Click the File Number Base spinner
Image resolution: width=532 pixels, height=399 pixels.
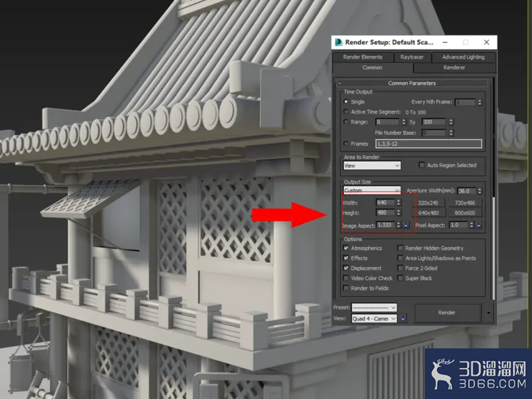click(x=451, y=133)
